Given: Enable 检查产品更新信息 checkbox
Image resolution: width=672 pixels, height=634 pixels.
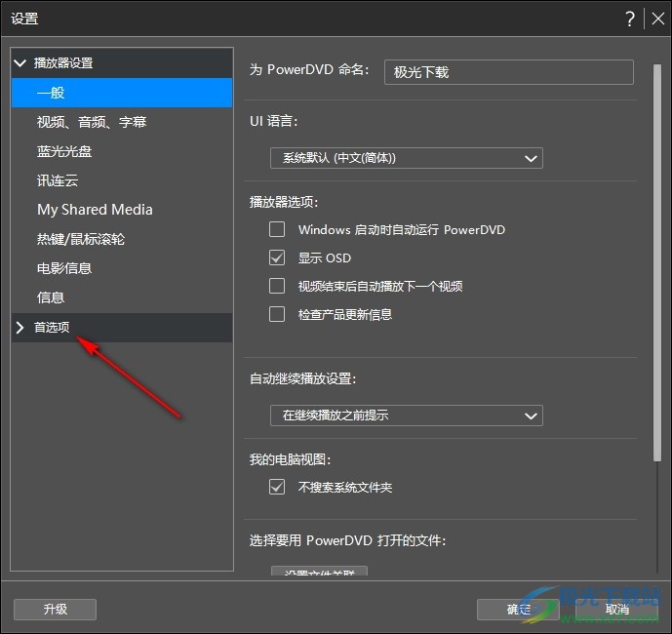Looking at the screenshot, I should click(x=277, y=314).
